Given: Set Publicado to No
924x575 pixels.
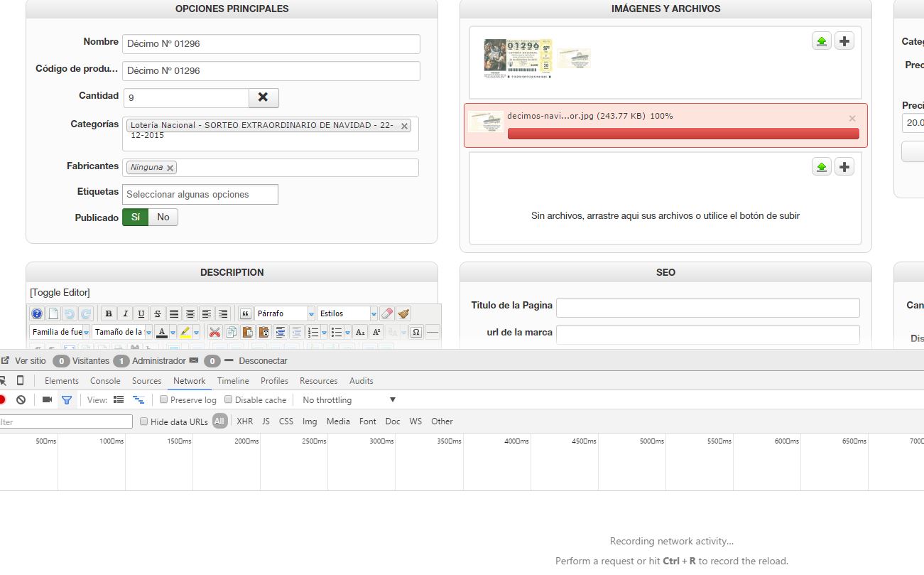Looking at the screenshot, I should point(163,217).
